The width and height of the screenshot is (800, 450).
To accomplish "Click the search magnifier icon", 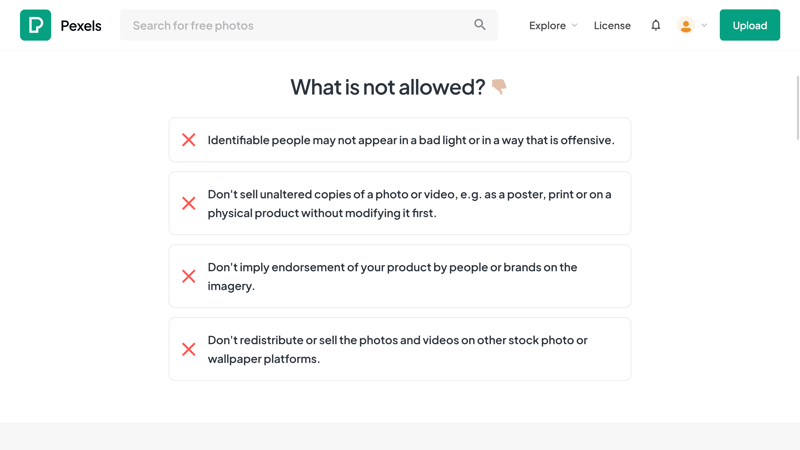I will click(480, 24).
